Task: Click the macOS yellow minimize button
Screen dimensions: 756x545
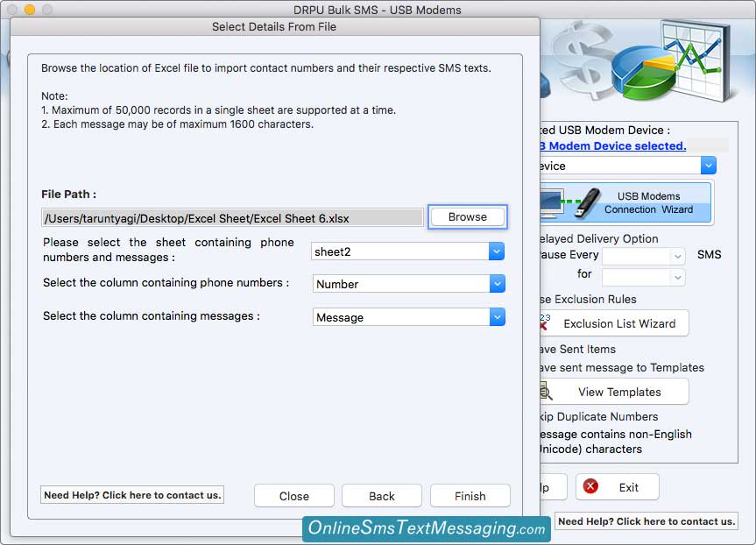Action: point(30,10)
